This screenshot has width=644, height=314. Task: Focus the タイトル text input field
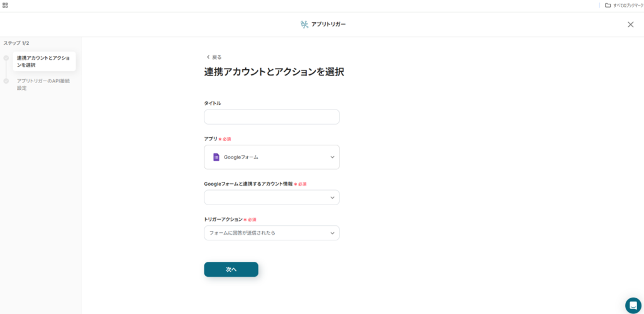click(x=272, y=117)
